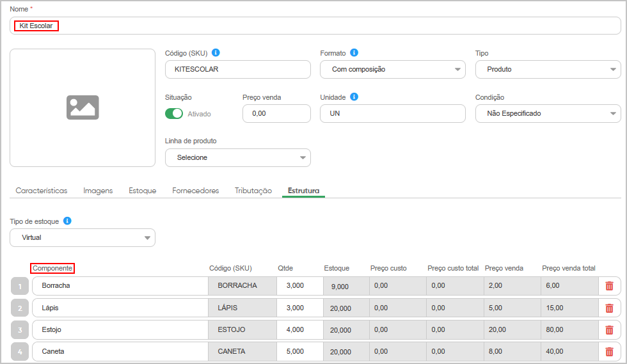Click Preço venda total 80,00
The width and height of the screenshot is (627, 364).
pos(569,329)
